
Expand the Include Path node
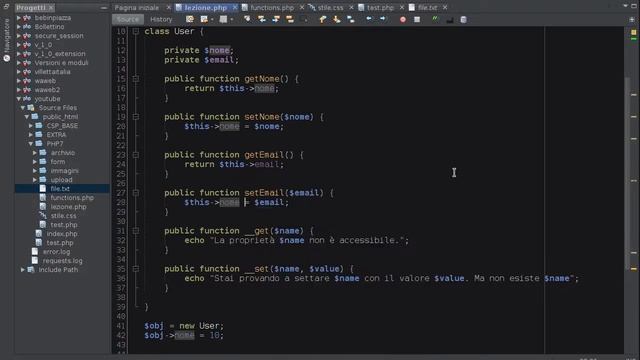tap(23, 269)
